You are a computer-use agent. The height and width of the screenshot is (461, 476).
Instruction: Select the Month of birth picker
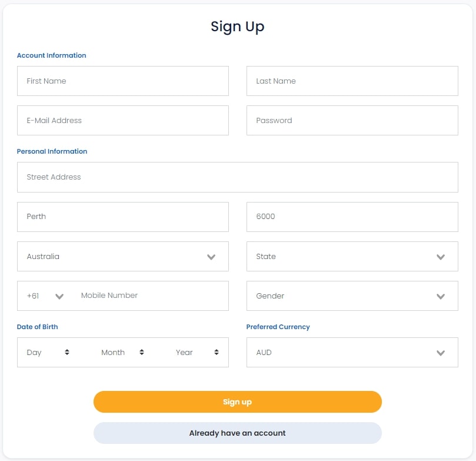coord(122,353)
